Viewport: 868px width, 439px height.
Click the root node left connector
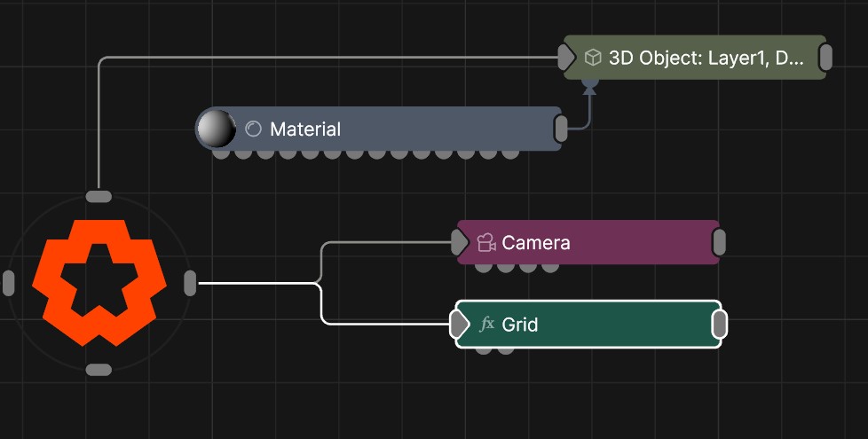point(9,283)
